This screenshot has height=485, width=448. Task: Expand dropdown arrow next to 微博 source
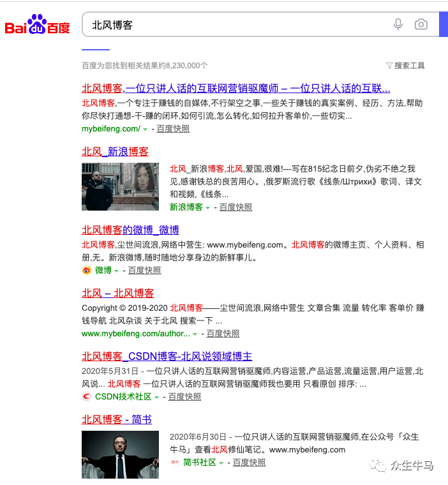coord(116,271)
